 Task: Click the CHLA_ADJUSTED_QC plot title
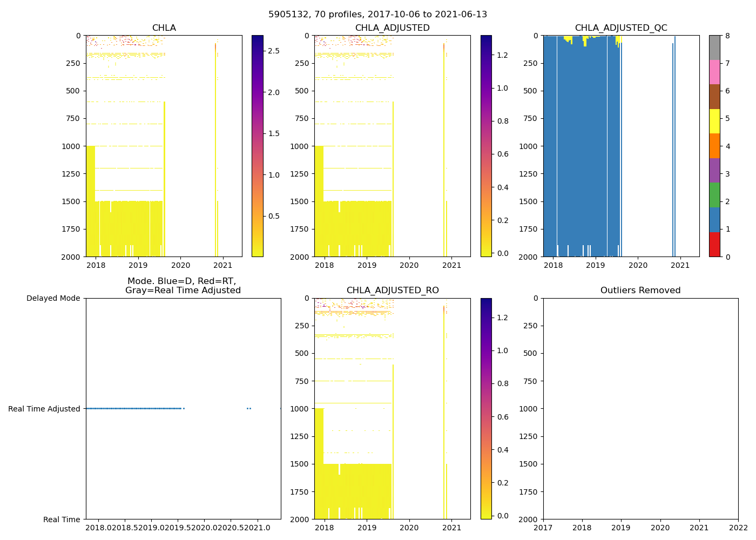point(621,28)
